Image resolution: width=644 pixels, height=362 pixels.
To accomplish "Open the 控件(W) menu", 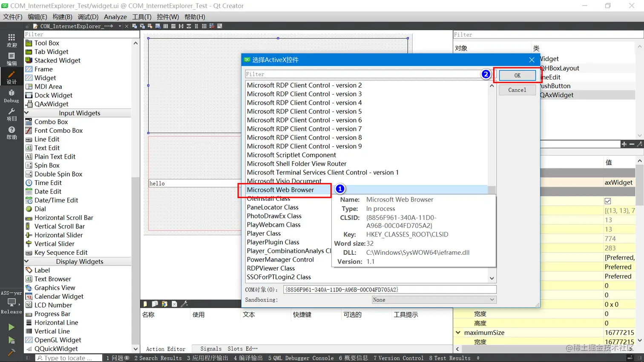I will tap(168, 17).
